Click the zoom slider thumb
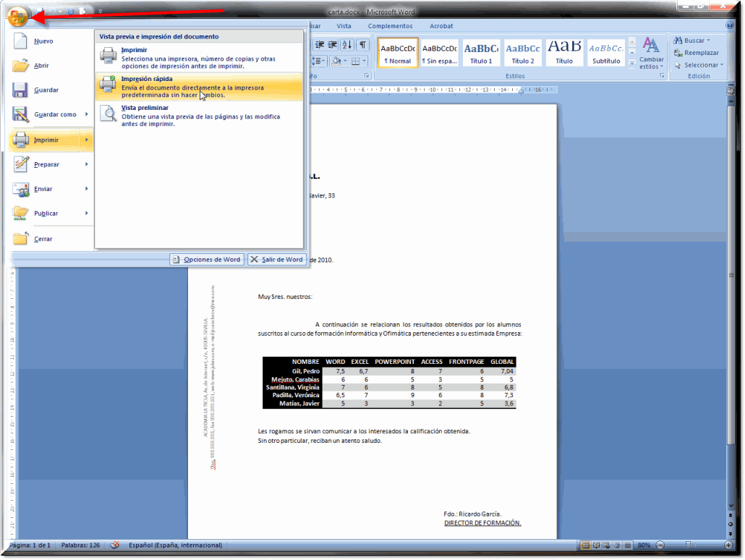The image size is (745, 560). coord(688,546)
